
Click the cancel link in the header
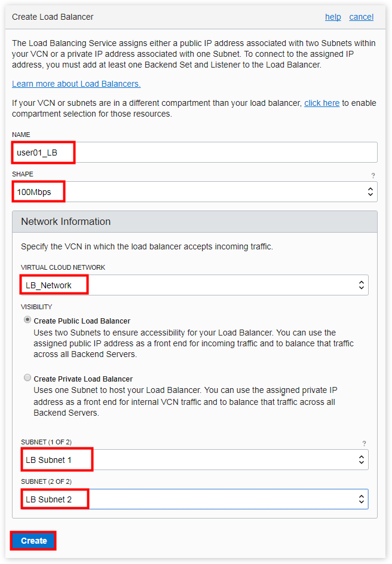pos(362,17)
